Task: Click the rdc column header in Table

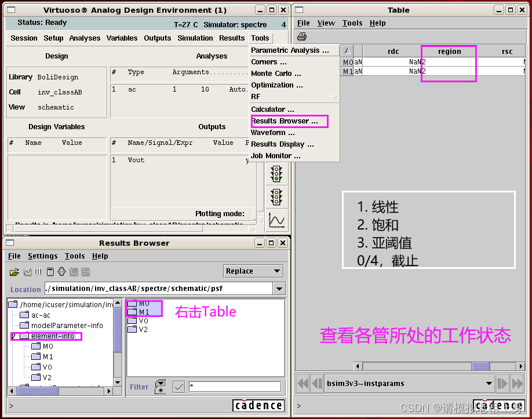Action: (393, 51)
